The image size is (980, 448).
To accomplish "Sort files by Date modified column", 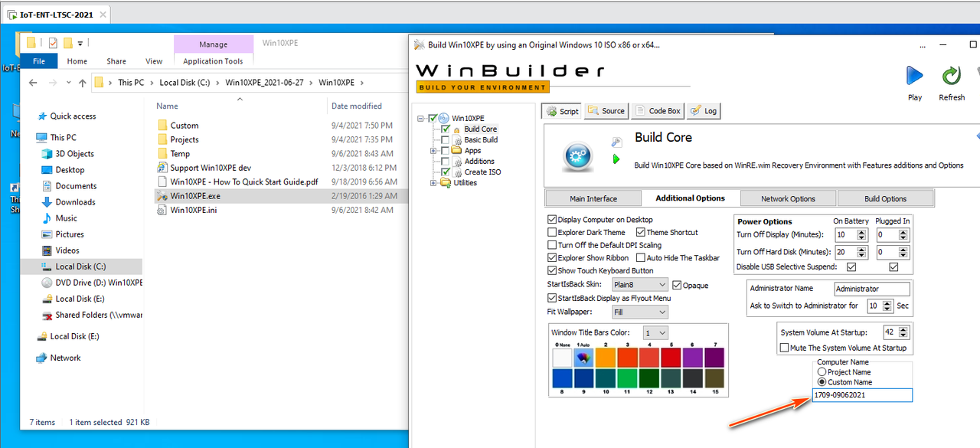I will coord(356,106).
